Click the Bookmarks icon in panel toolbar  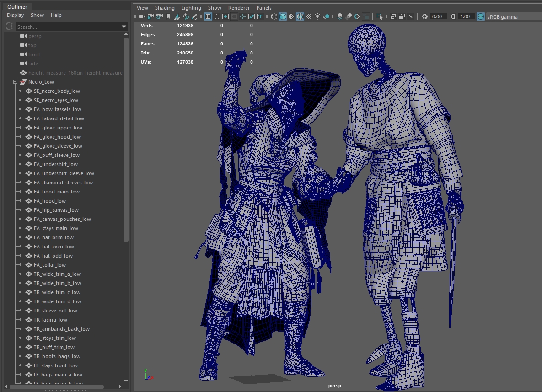click(x=168, y=16)
